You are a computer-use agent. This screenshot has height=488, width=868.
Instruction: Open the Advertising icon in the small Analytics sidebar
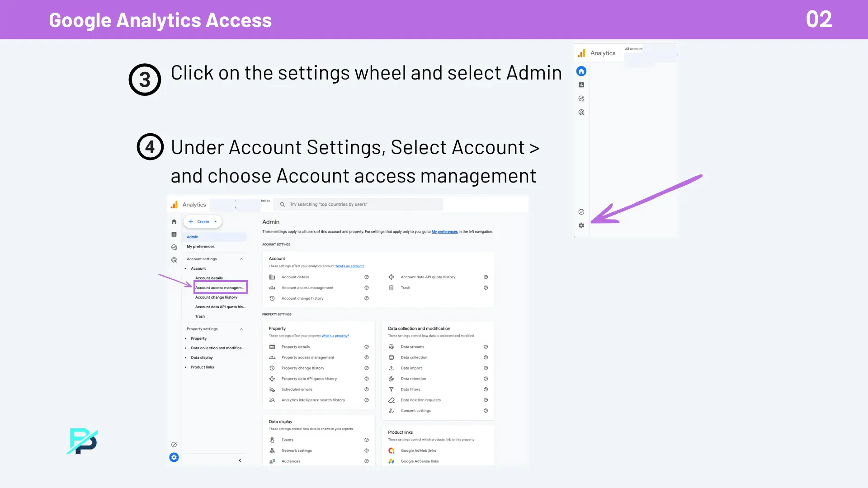(x=581, y=113)
